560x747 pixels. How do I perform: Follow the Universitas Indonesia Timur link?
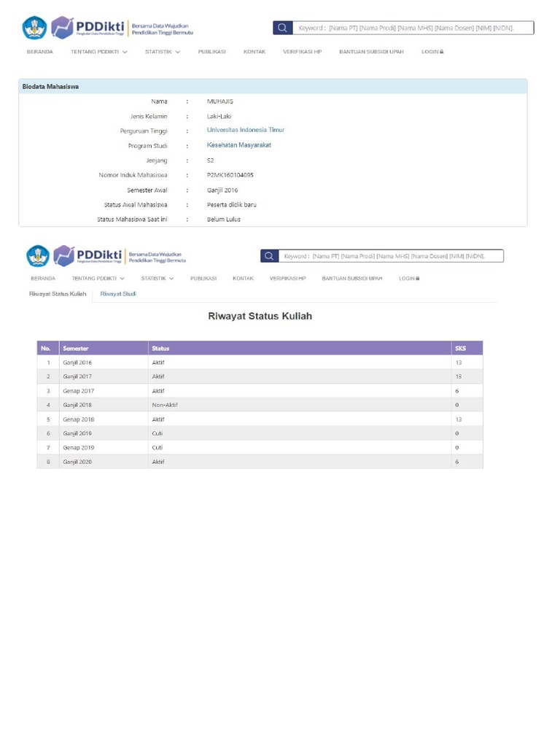click(246, 130)
